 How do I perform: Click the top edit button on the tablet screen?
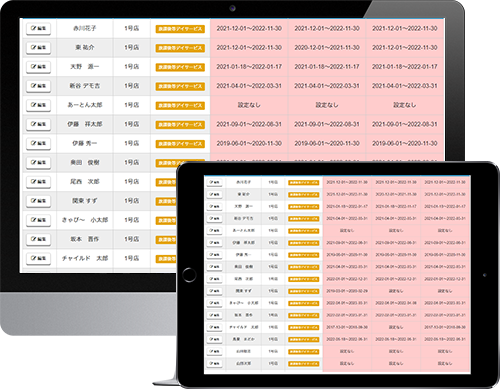click(x=214, y=182)
